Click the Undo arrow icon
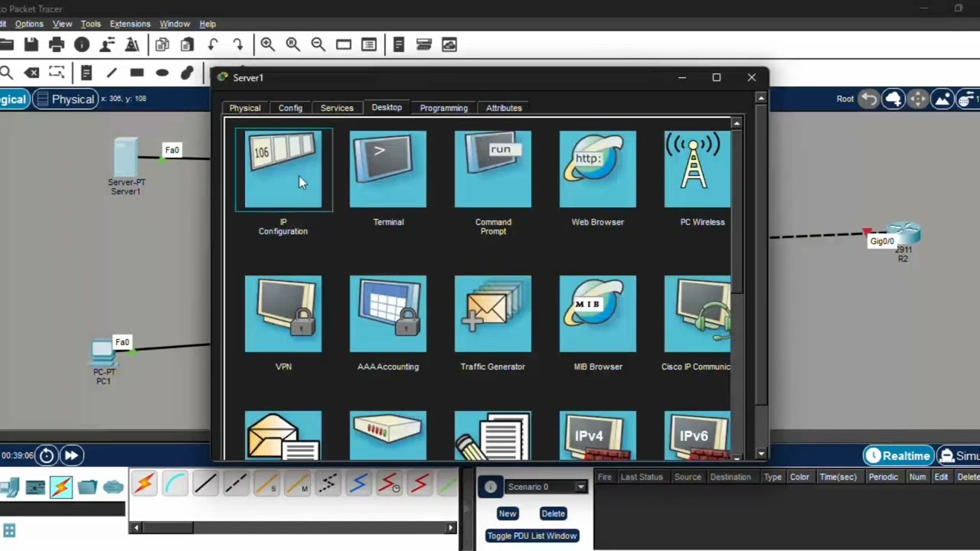The image size is (980, 551). (x=213, y=45)
